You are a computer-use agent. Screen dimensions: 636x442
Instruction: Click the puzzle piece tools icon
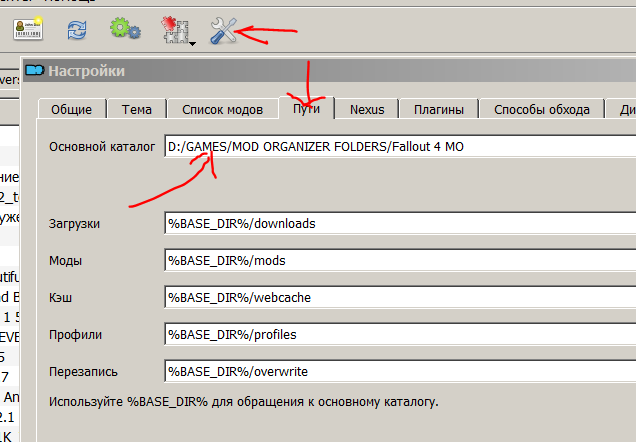coord(172,31)
